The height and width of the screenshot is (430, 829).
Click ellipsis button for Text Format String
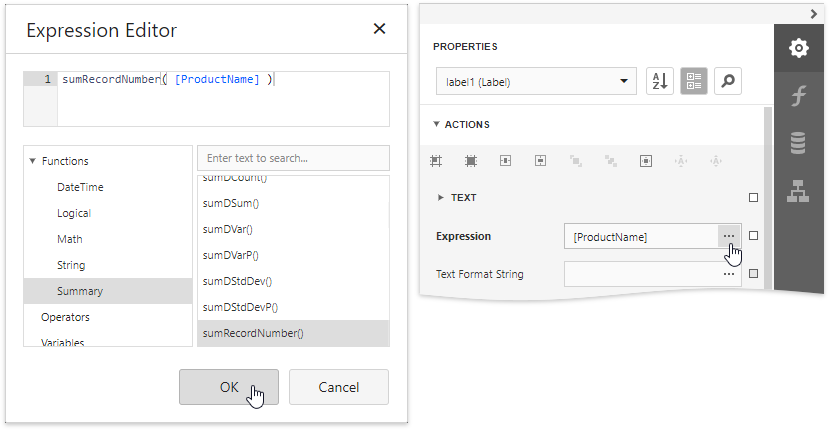(729, 273)
